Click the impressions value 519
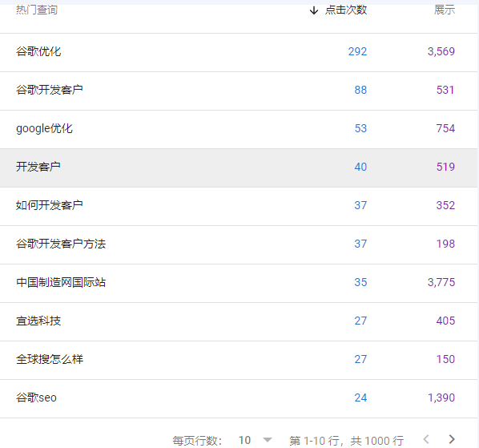Screen dimensions: 479x448 [445, 167]
